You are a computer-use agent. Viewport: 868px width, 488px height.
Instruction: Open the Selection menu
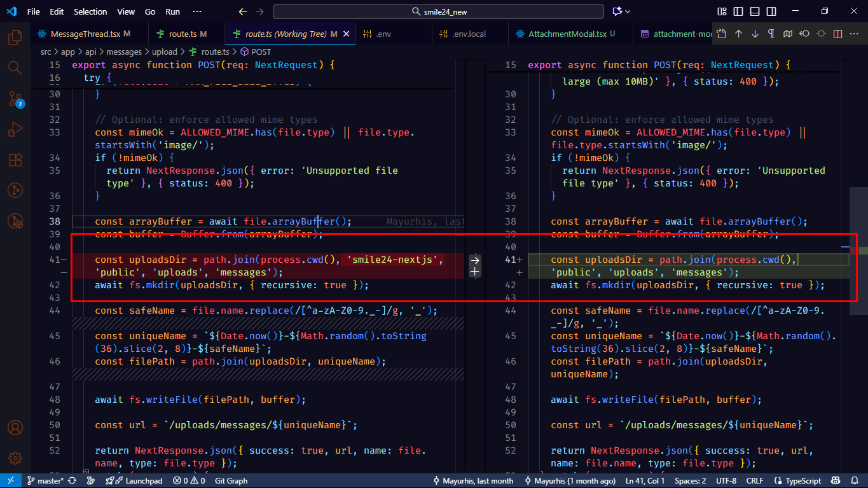pyautogui.click(x=90, y=11)
